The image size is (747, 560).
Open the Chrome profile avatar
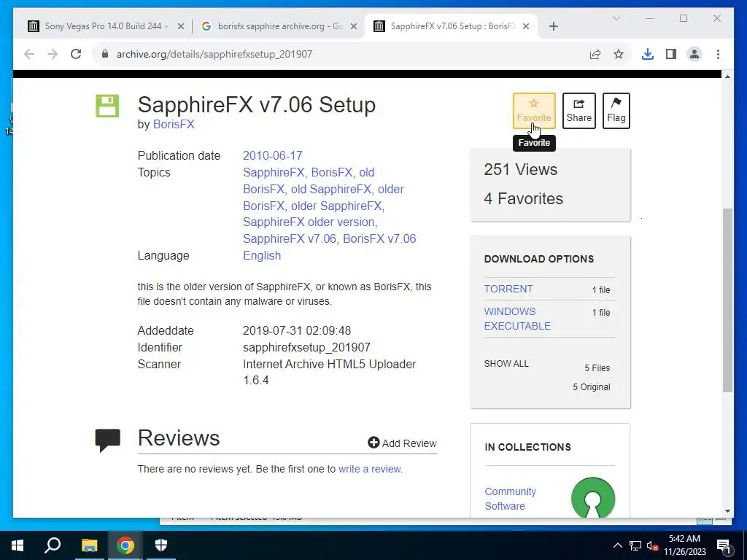694,54
